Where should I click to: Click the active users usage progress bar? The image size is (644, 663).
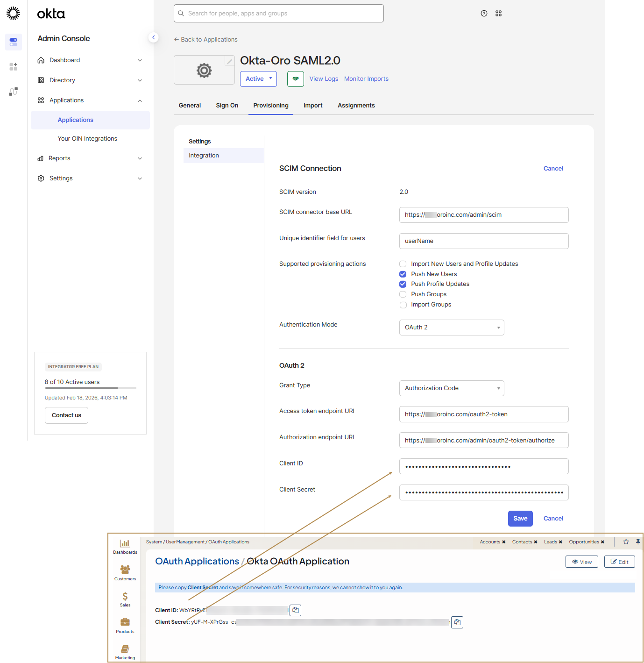click(x=90, y=388)
